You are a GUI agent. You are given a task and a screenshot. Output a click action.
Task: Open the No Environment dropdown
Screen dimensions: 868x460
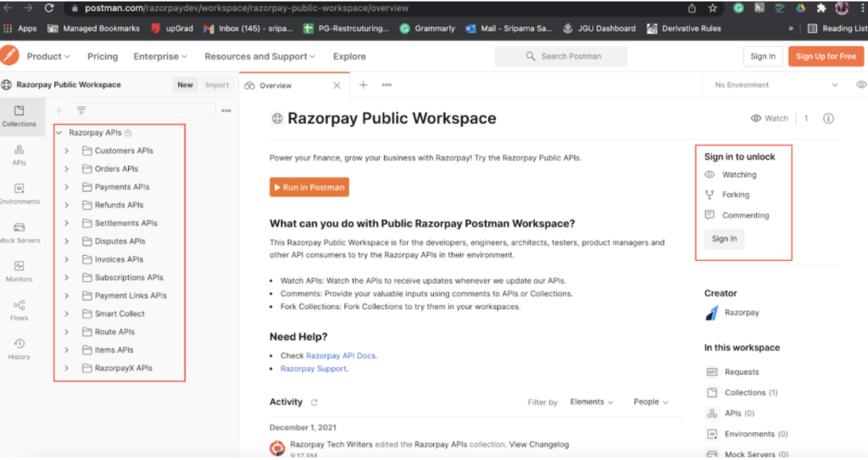pyautogui.click(x=776, y=85)
